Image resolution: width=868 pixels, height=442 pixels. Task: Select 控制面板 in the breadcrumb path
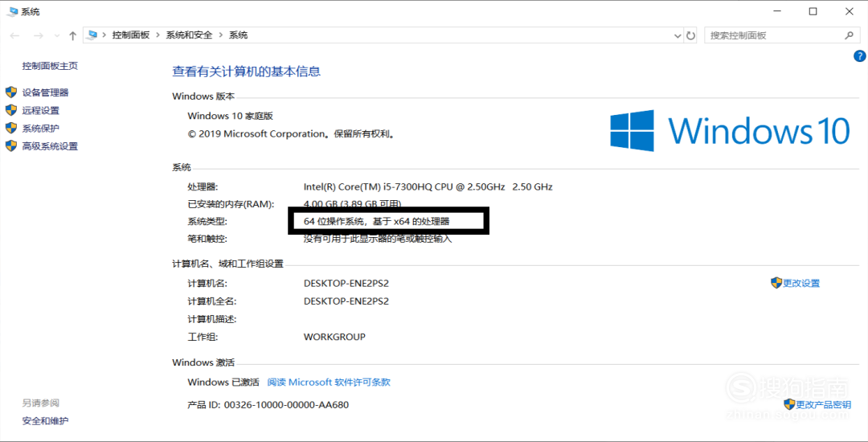pos(131,35)
